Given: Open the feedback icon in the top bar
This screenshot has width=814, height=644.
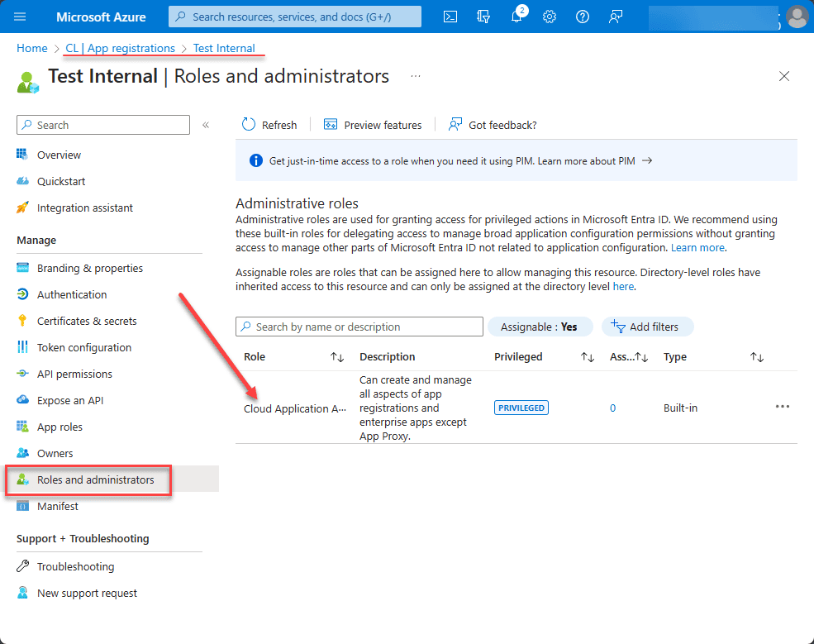Looking at the screenshot, I should click(616, 17).
